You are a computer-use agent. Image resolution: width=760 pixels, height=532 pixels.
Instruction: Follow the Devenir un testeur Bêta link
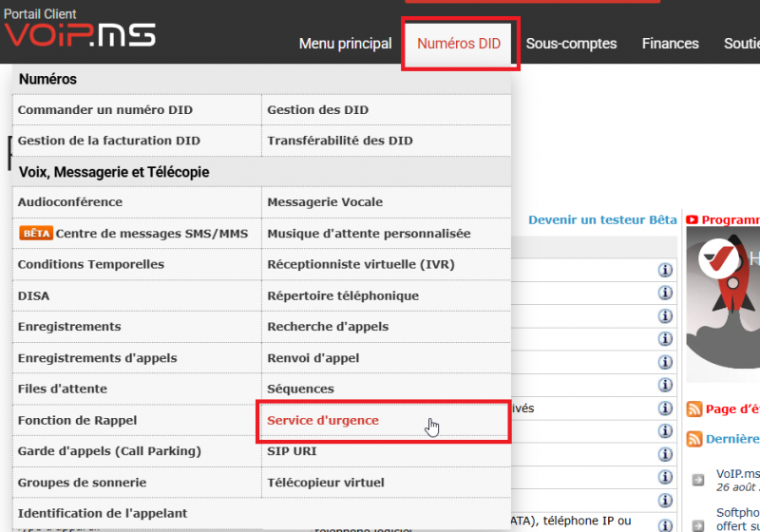coord(602,220)
